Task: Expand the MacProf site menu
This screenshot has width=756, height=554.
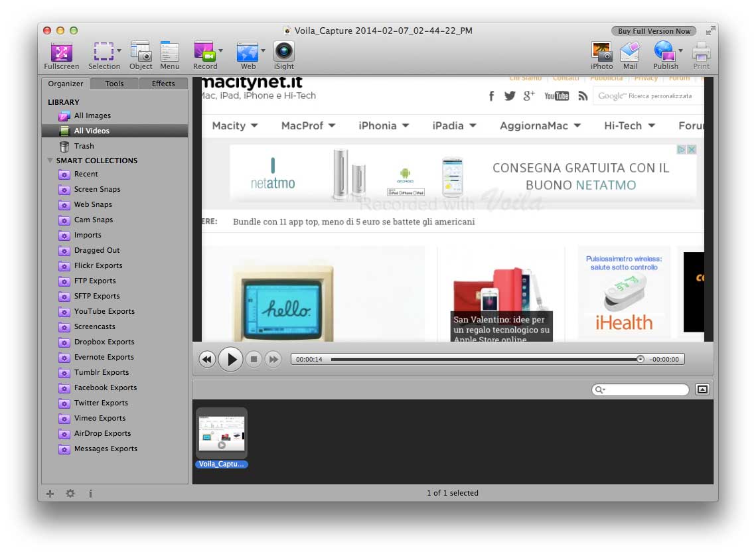Action: pos(308,126)
